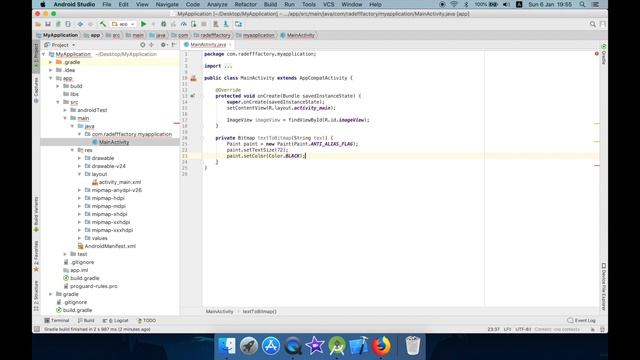
Task: Open the VCS menu
Action: 329,4
